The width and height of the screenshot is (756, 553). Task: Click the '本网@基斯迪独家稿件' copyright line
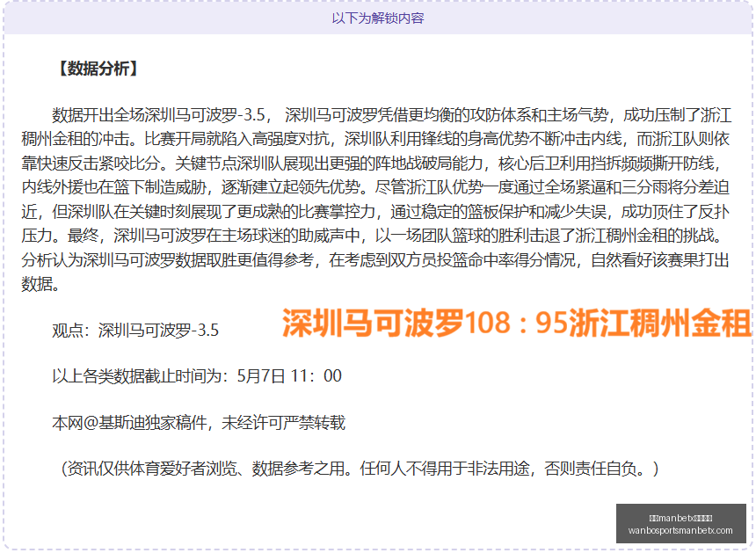199,423
